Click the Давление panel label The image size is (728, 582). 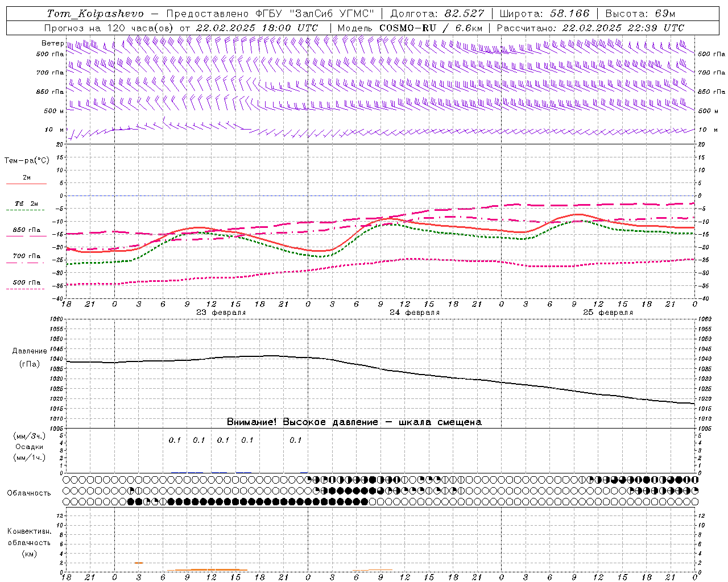click(x=29, y=351)
